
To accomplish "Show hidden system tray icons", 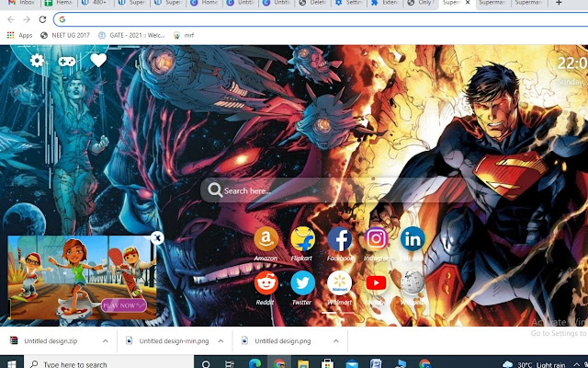I will tap(578, 364).
